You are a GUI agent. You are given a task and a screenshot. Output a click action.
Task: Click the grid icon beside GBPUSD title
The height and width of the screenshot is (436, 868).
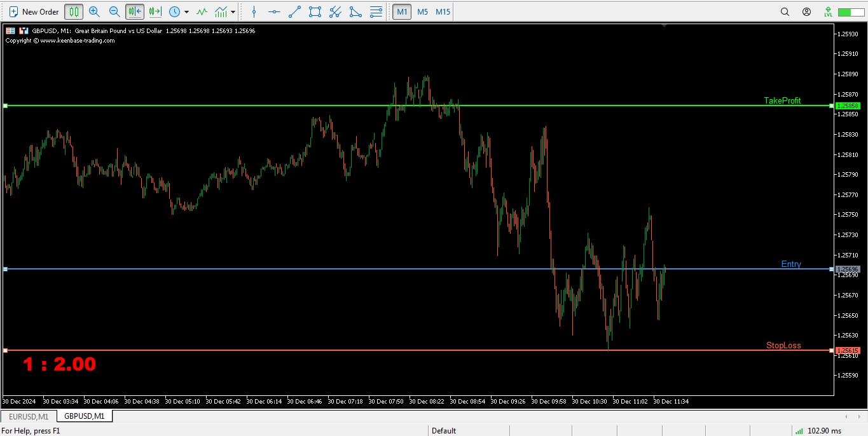pos(10,31)
